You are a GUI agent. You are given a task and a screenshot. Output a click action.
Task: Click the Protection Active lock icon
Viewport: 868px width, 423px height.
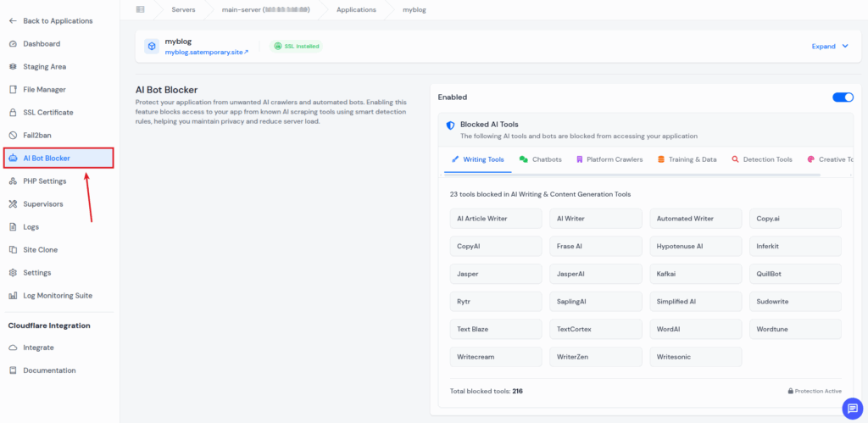(x=791, y=391)
